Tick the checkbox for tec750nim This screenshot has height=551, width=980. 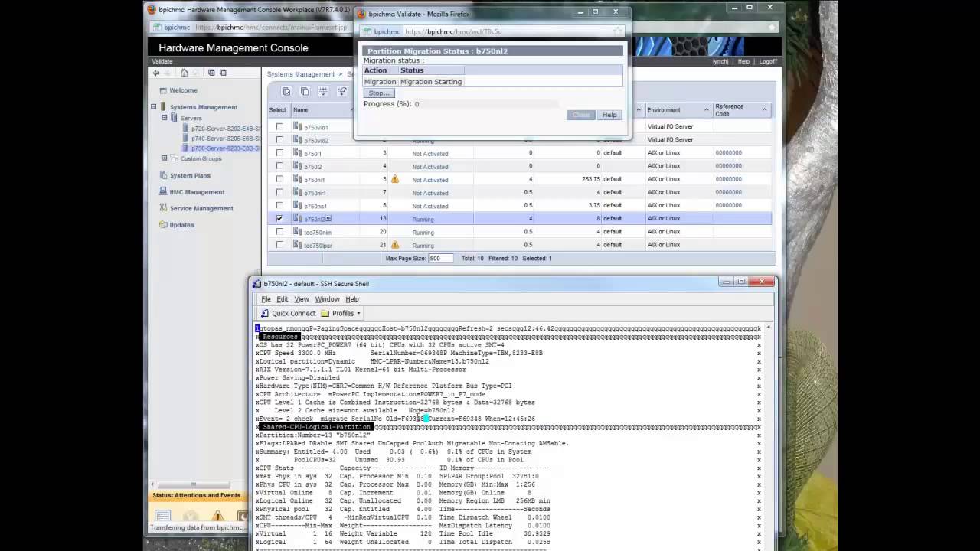tap(279, 232)
